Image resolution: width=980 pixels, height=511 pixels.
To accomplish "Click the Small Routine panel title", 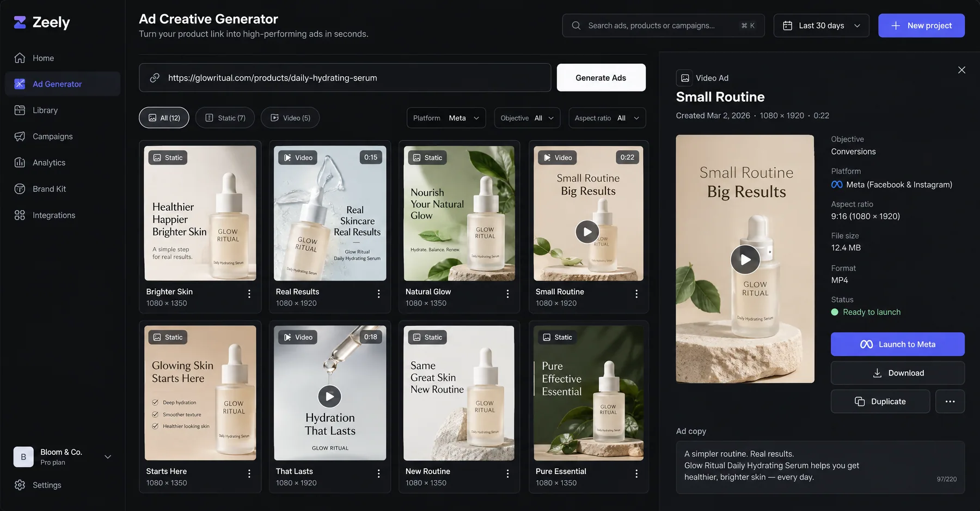I will (x=720, y=97).
